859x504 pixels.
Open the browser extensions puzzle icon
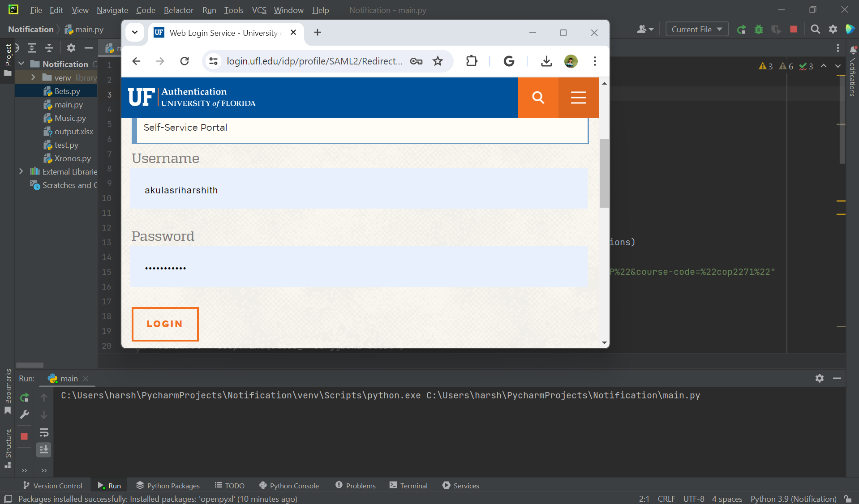point(472,61)
